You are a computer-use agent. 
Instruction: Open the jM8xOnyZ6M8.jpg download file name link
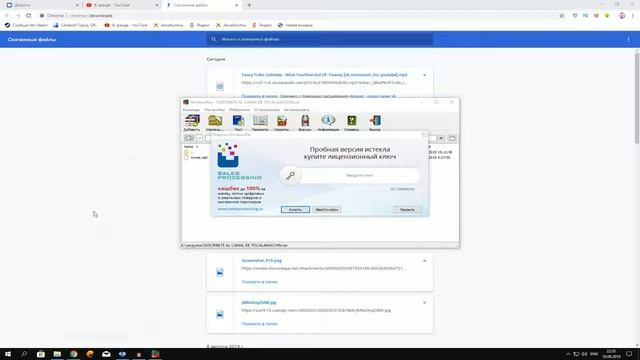point(259,302)
